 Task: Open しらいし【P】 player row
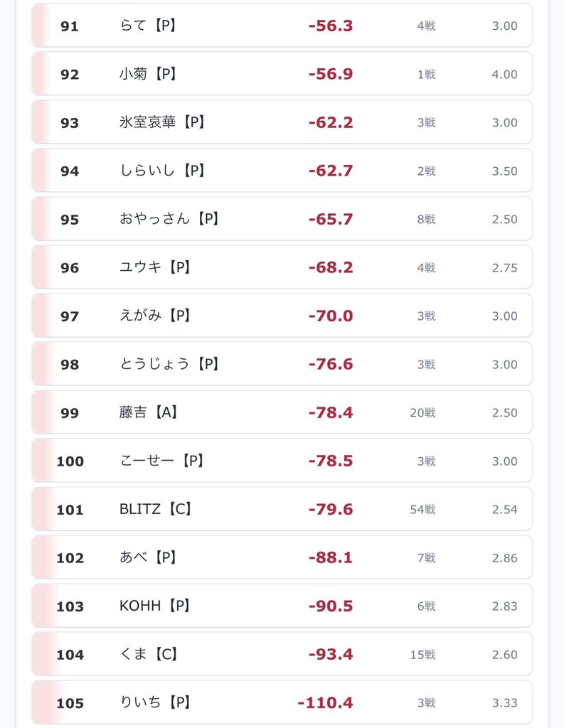[282, 171]
